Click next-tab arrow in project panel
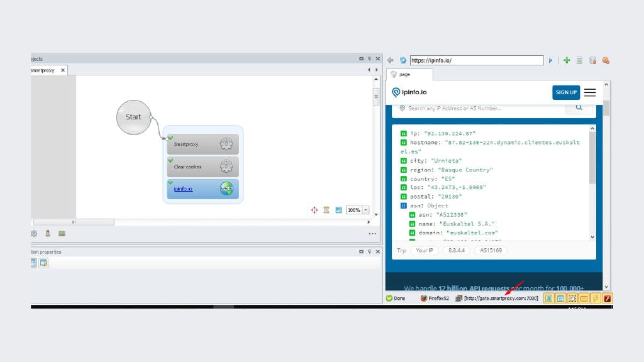644x362 pixels. (377, 70)
